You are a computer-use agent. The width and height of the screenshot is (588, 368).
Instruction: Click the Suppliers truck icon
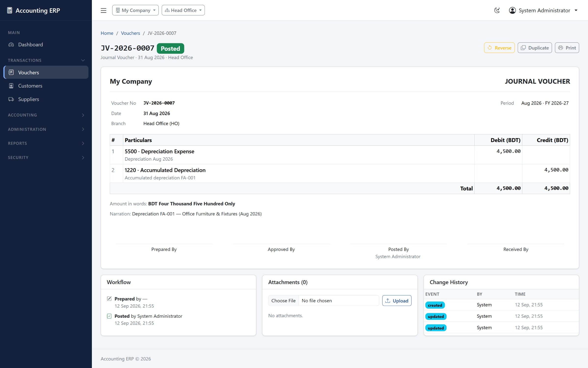click(x=11, y=99)
